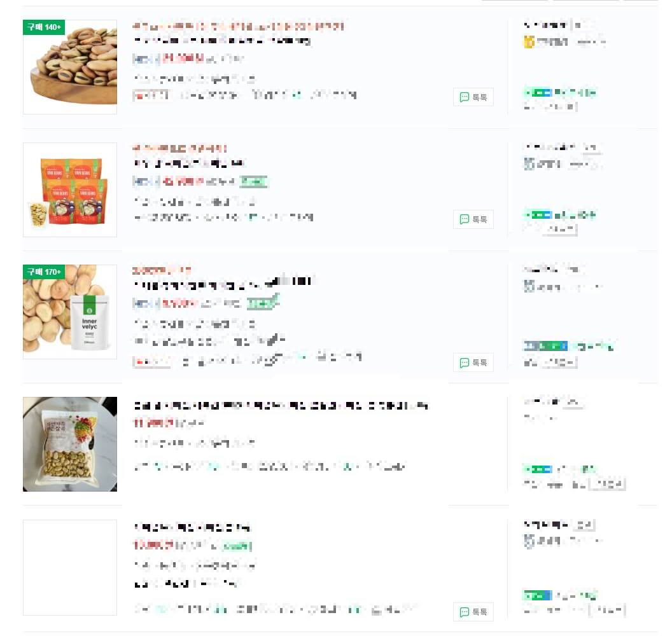Open the fava beans wooden plate thumbnail
672x636 pixels.
point(70,66)
